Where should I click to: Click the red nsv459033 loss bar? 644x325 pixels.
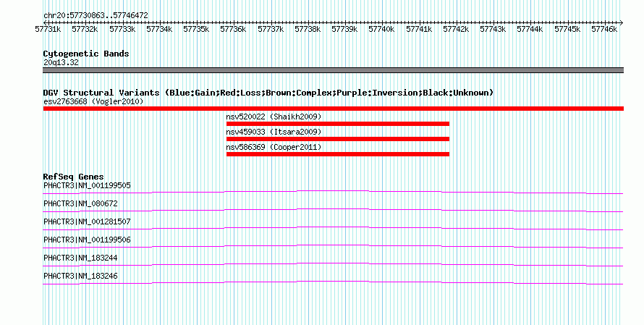coord(338,139)
